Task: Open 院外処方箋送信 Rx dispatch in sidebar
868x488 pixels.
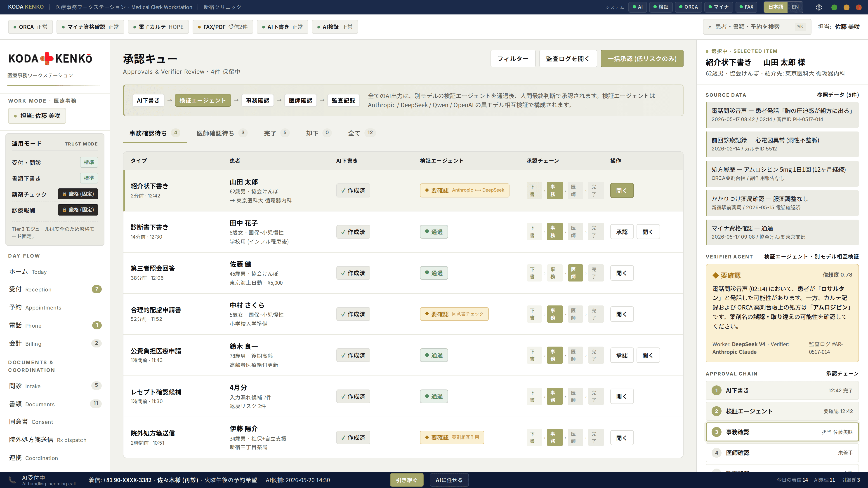Action: click(x=55, y=440)
